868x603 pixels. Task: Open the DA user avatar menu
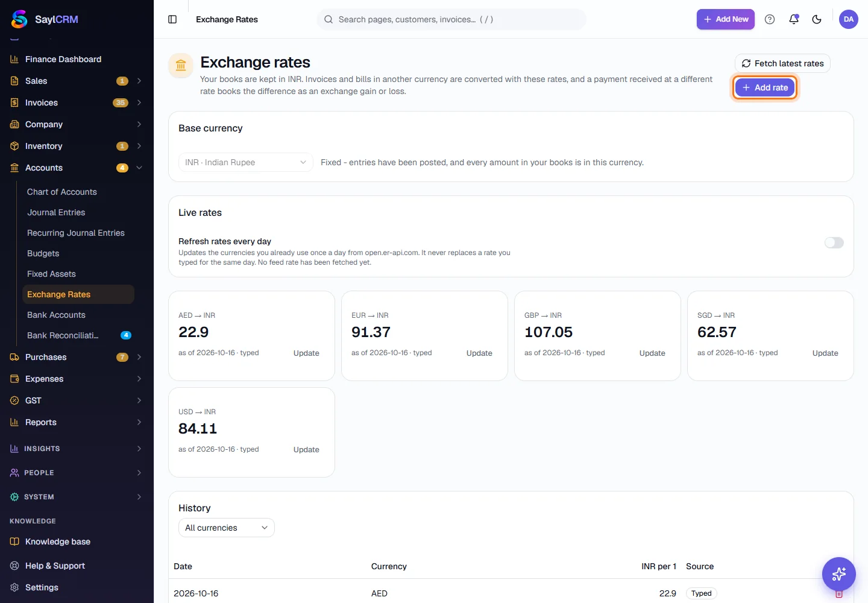point(849,19)
